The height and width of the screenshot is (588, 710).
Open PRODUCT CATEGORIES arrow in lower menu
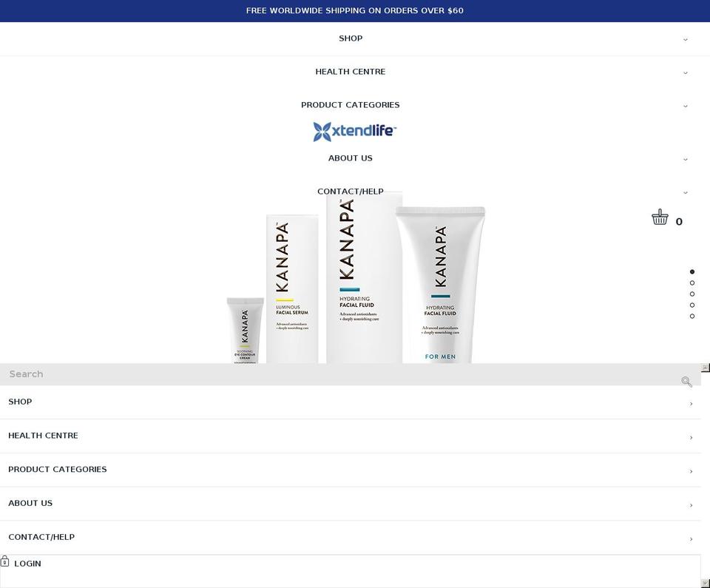coord(691,472)
